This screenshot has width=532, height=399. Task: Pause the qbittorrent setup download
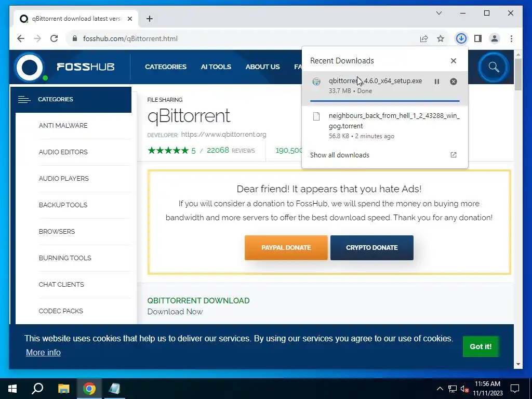[x=436, y=82]
